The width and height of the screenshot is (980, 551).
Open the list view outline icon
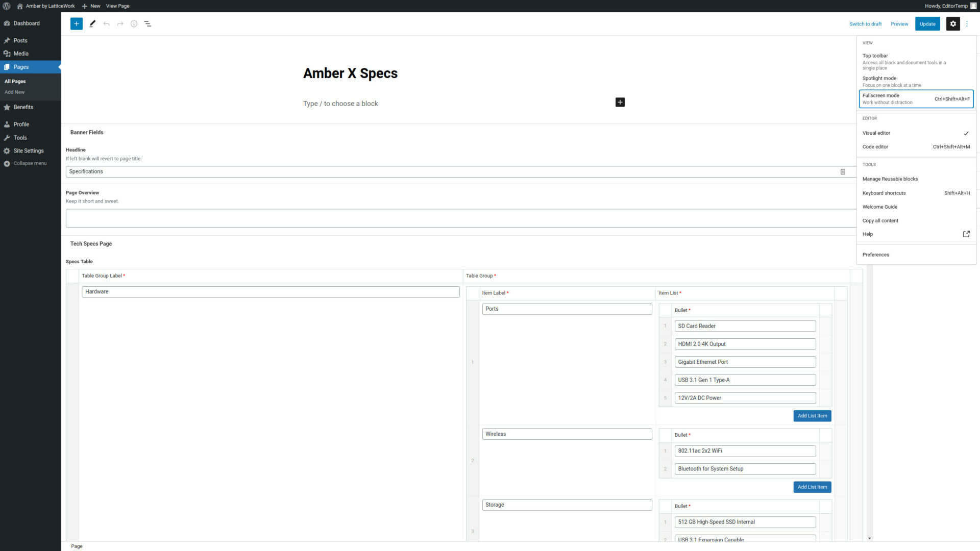coord(148,24)
